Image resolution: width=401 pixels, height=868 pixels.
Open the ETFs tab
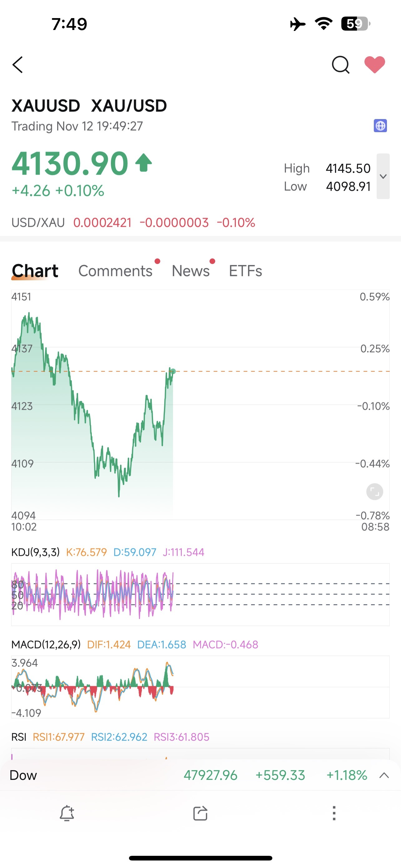pos(245,271)
